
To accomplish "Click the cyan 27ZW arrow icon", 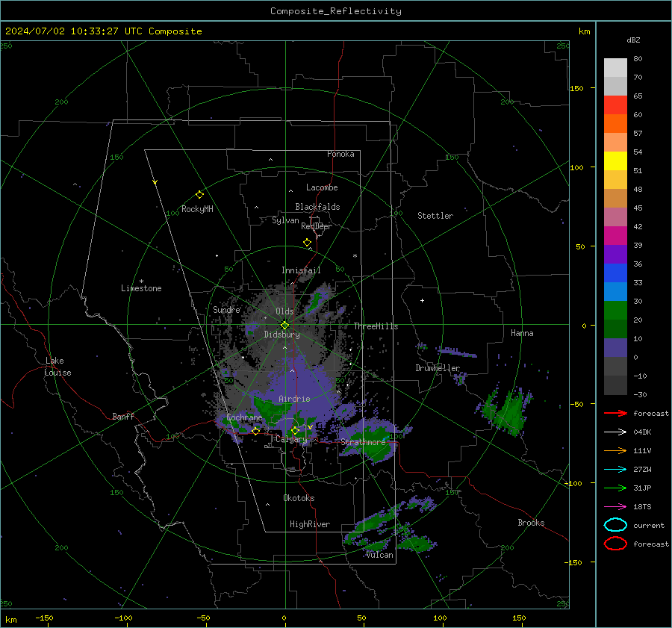I will (615, 470).
